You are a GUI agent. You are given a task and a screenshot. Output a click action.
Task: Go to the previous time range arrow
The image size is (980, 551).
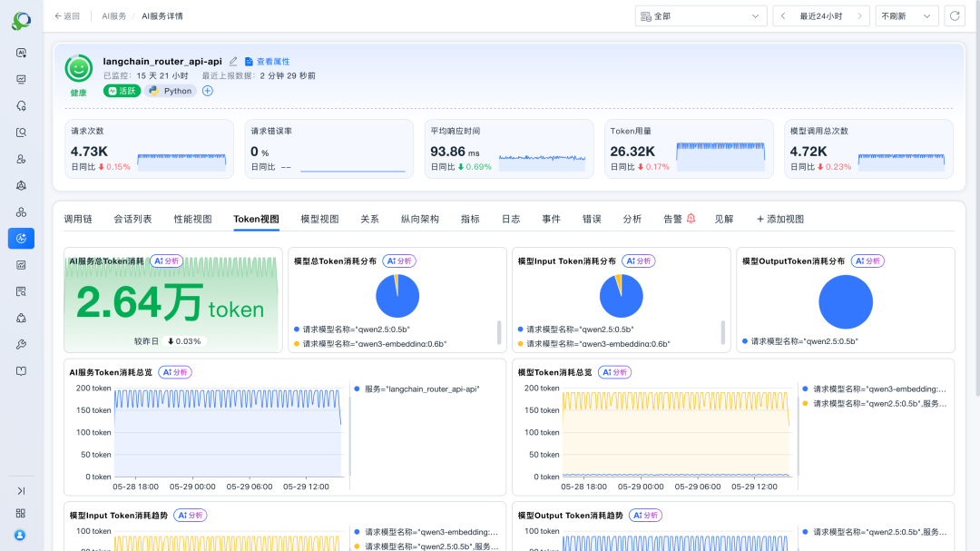tap(783, 16)
